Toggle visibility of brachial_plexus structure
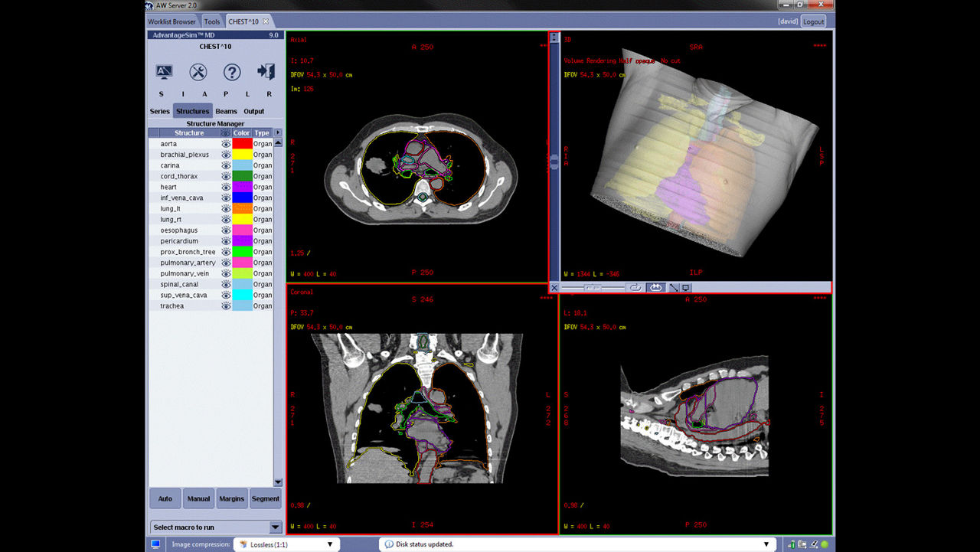 (226, 154)
